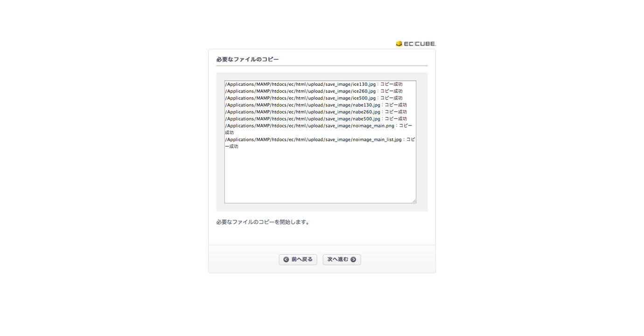This screenshot has height=336, width=644.
Task: Click the 必要なファイルのコピーを開始します message
Action: tap(263, 222)
